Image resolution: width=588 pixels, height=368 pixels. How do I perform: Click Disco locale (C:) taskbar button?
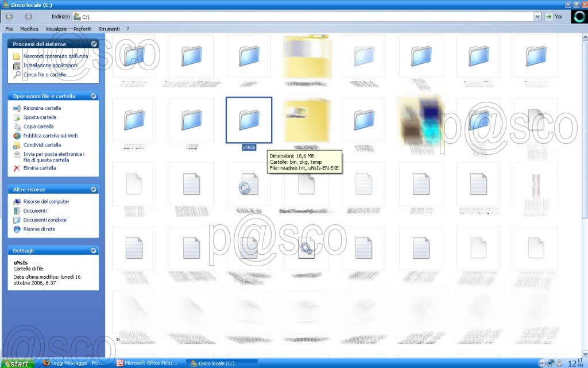(x=221, y=363)
